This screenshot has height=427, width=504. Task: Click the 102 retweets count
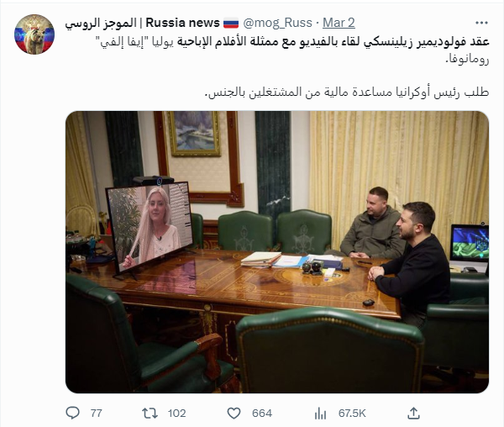click(x=176, y=414)
